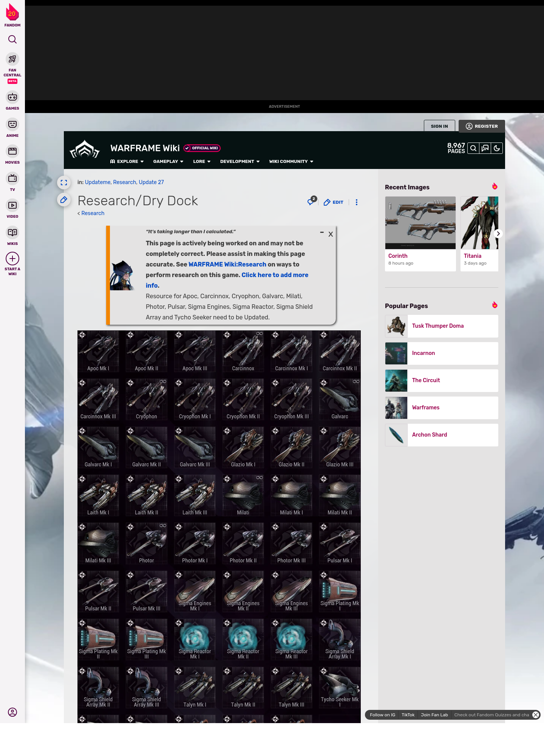The width and height of the screenshot is (544, 756).
Task: Expand the Development menu
Action: tap(240, 161)
